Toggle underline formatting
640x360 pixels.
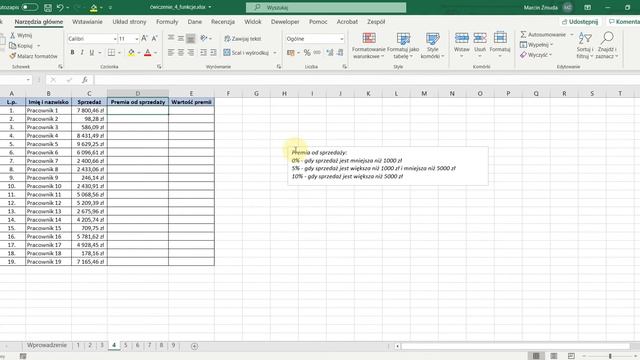pos(92,53)
